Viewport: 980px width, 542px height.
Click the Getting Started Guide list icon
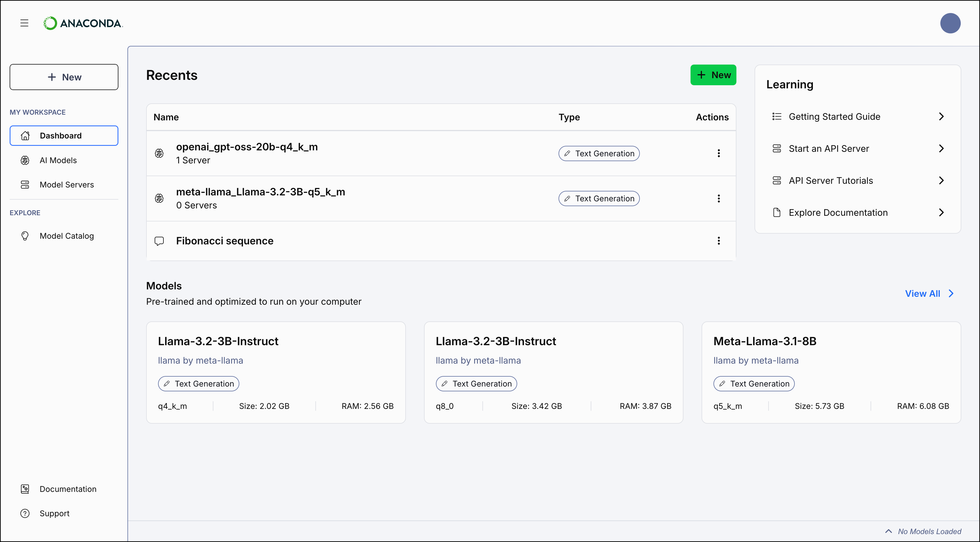point(777,116)
